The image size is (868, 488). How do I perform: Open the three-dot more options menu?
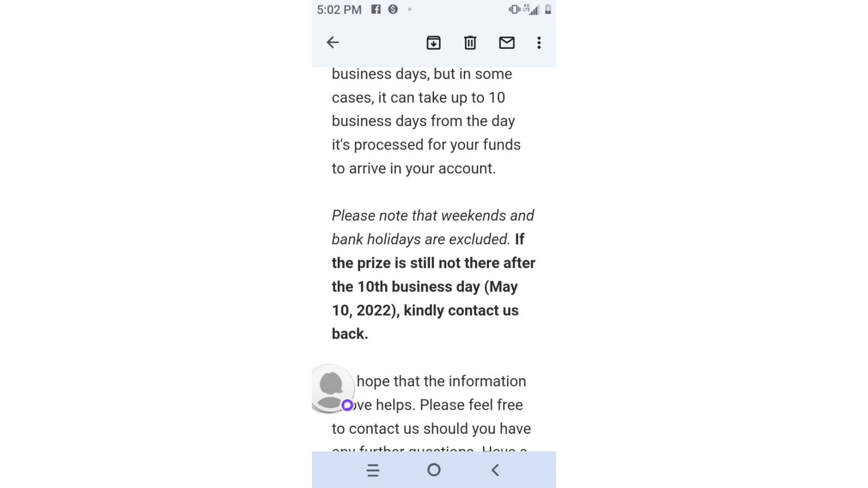click(x=539, y=42)
